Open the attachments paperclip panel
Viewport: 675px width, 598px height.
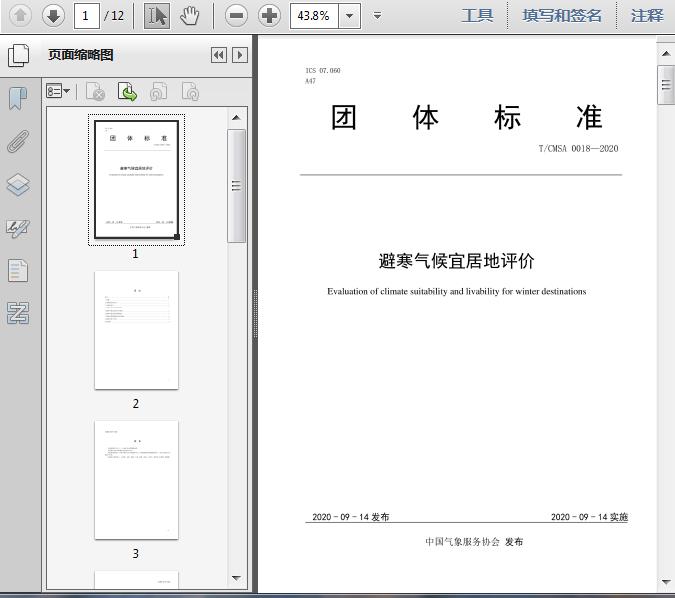point(18,141)
